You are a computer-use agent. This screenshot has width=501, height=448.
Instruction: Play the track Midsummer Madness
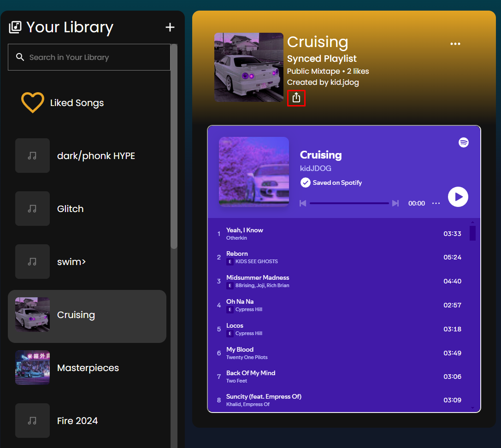coord(257,277)
